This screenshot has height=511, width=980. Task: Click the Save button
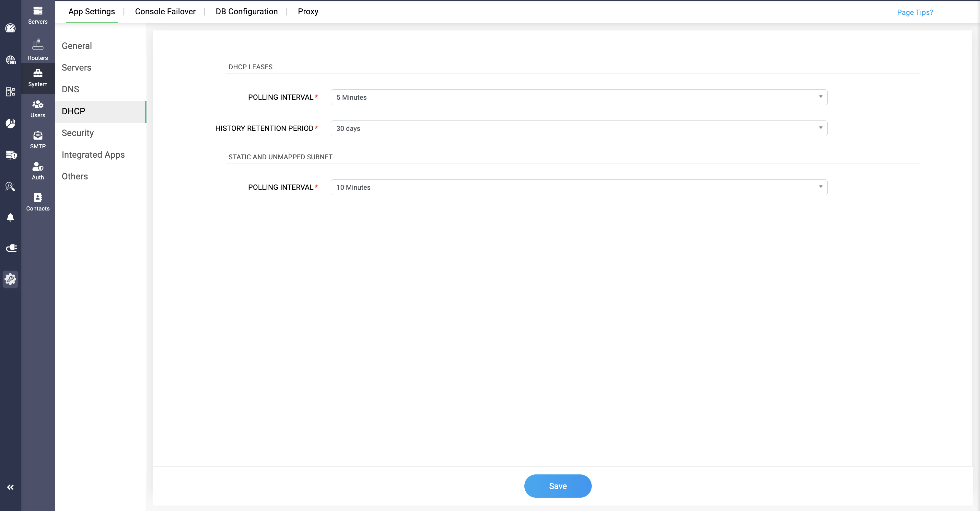(x=557, y=486)
